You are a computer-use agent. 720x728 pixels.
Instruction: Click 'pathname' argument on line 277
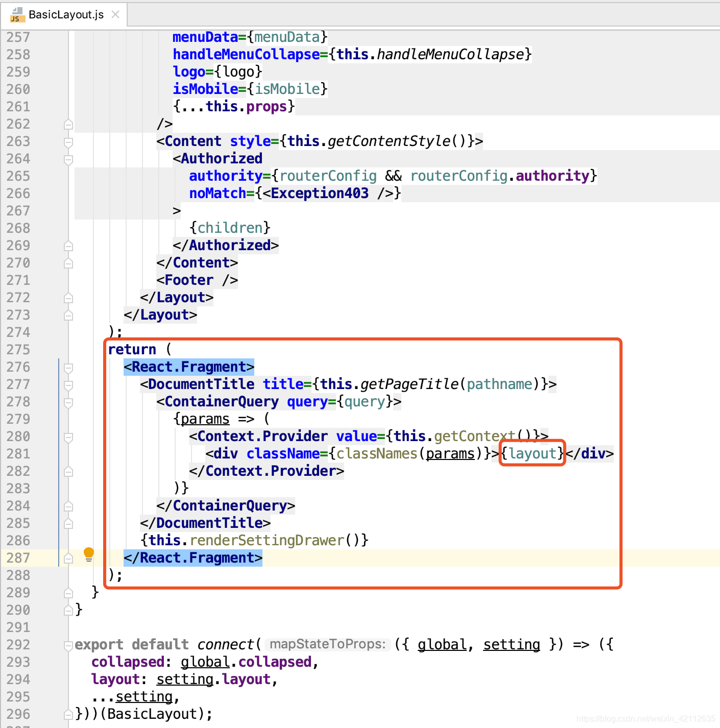[x=499, y=384]
